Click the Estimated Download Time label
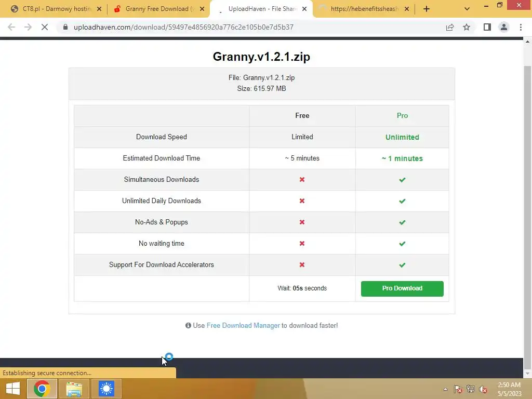Image resolution: width=532 pixels, height=399 pixels. point(162,158)
